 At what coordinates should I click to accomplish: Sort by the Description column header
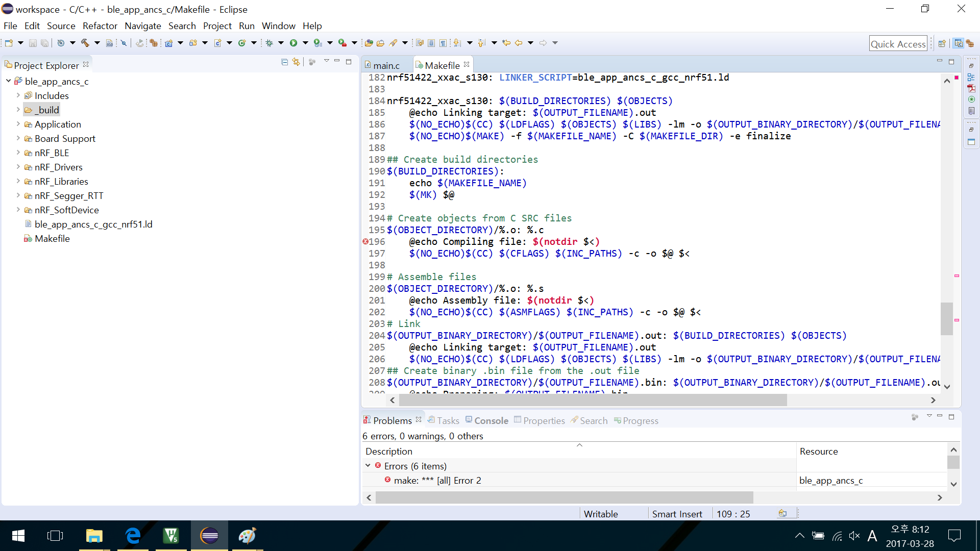click(579, 452)
